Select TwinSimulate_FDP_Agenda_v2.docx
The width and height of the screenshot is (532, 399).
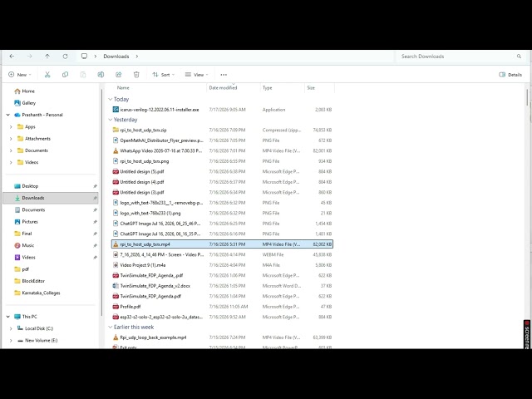point(222,286)
